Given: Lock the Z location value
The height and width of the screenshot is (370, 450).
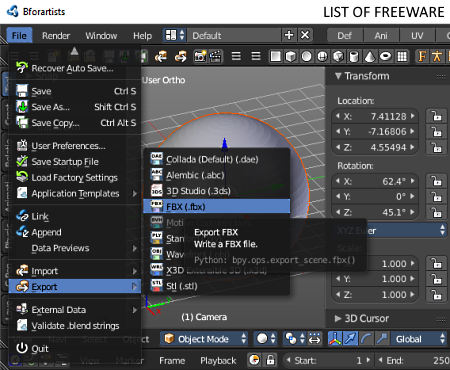Looking at the screenshot, I should click(436, 147).
